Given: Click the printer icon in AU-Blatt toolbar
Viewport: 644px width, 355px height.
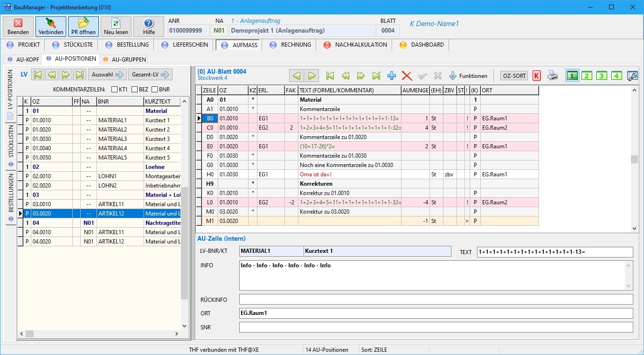Looking at the screenshot, I should point(553,76).
